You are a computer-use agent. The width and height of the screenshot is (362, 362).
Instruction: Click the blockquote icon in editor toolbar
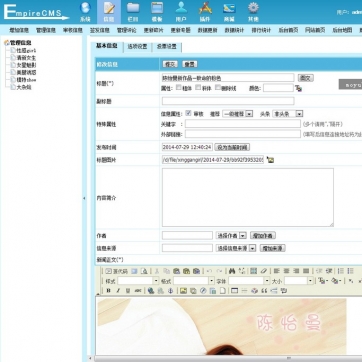coord(264,291)
